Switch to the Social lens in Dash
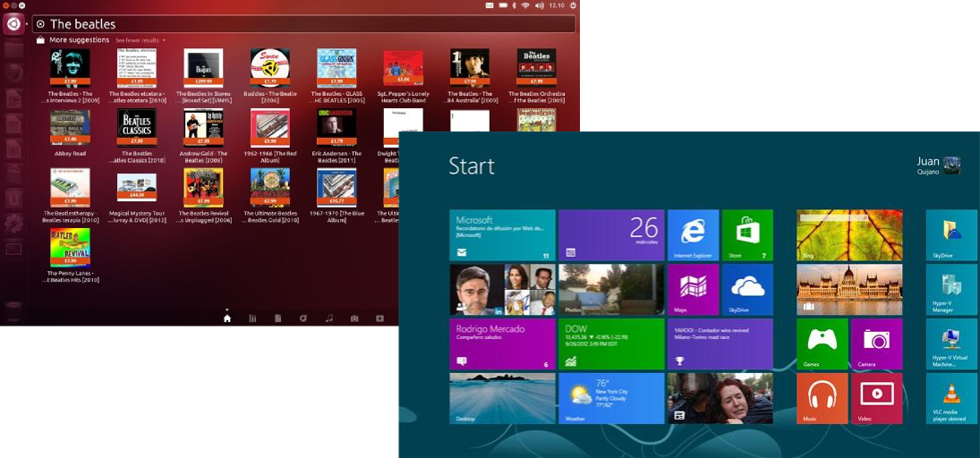 click(x=303, y=318)
